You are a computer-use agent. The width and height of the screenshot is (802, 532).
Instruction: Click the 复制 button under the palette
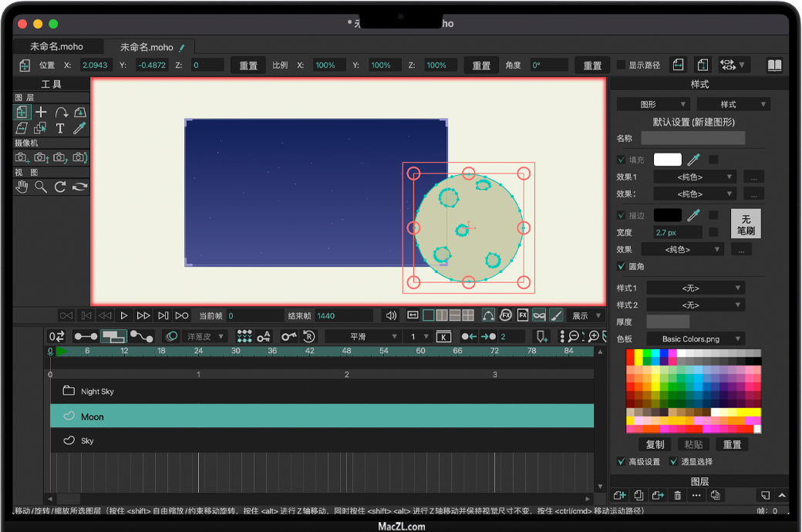[x=655, y=445]
